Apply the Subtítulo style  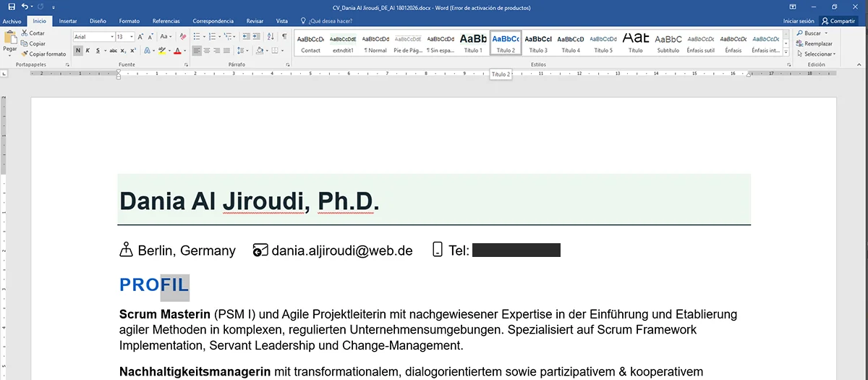point(668,43)
